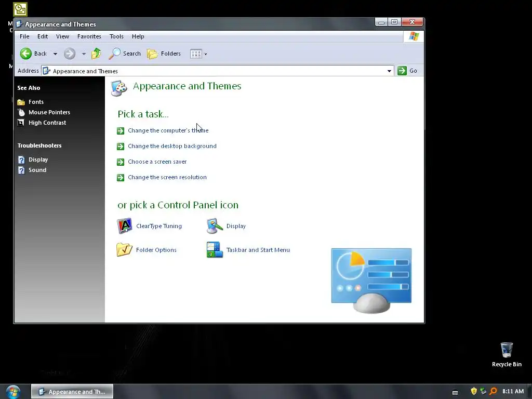Click the Taskbar and Start Menu label
This screenshot has width=532, height=399.
point(258,250)
